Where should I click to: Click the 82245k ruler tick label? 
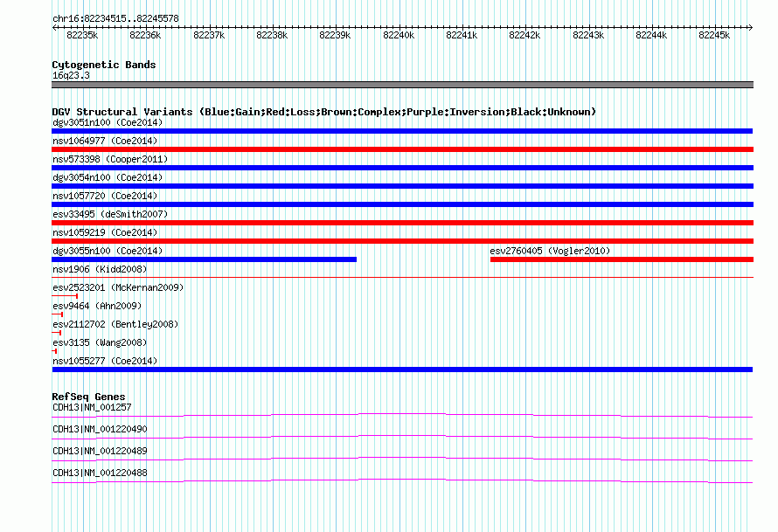pyautogui.click(x=714, y=35)
